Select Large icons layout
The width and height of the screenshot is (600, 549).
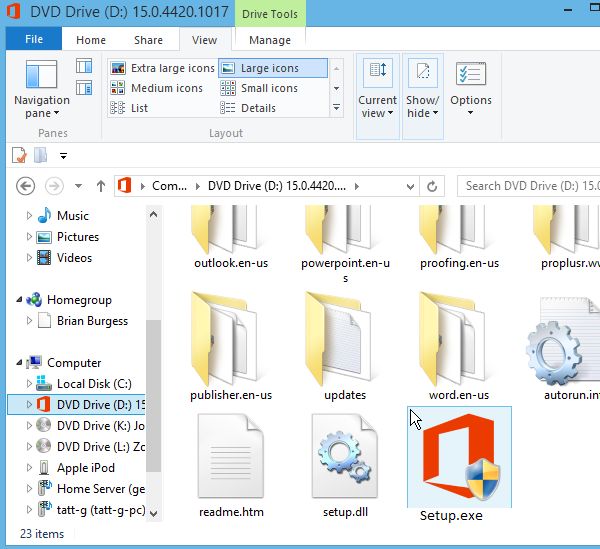(x=273, y=68)
